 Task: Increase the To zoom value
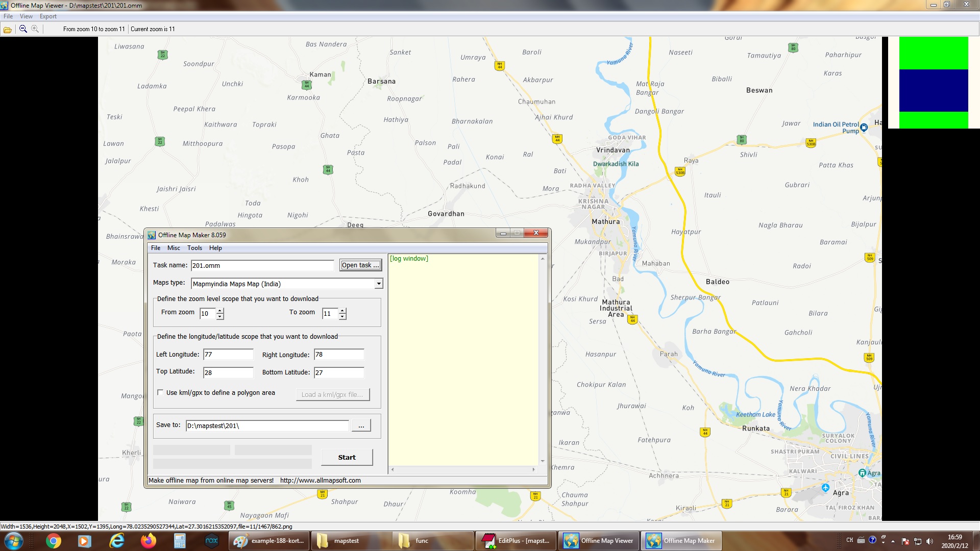pos(342,311)
